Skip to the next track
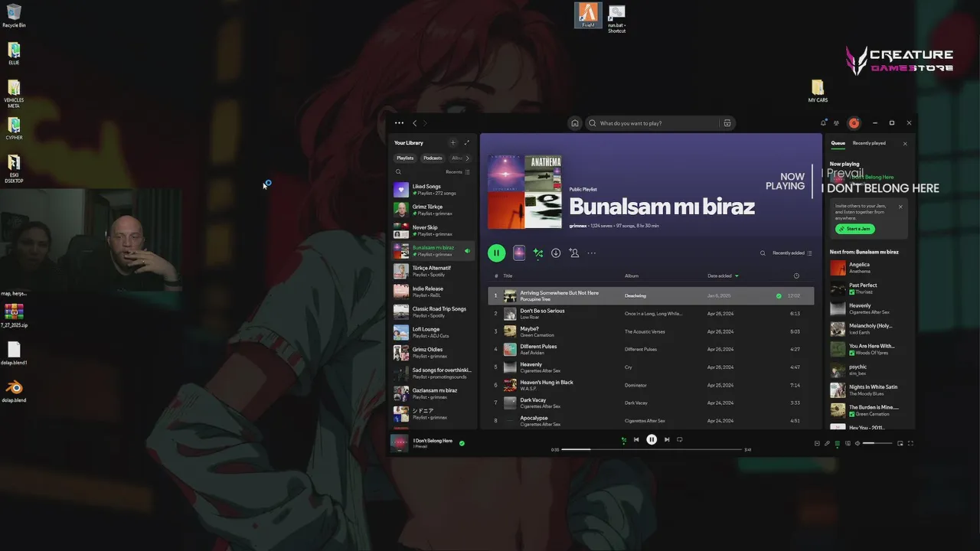The image size is (980, 551). pyautogui.click(x=667, y=440)
